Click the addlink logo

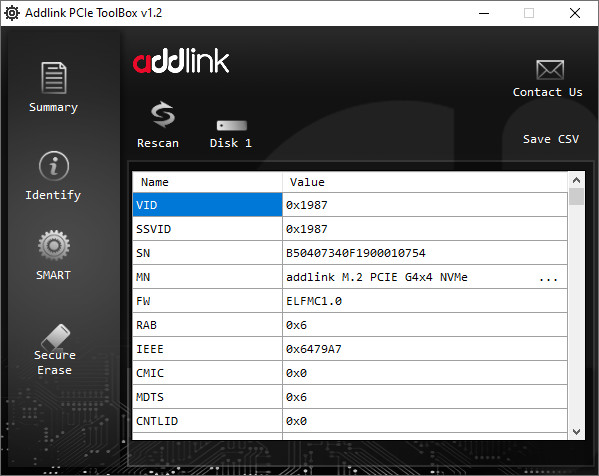tap(181, 61)
